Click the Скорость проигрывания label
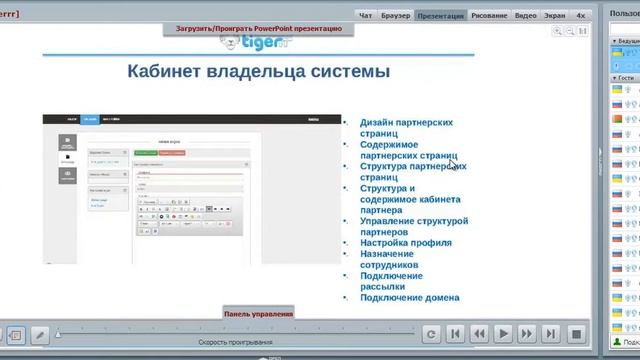The image size is (640, 360). pos(235,342)
